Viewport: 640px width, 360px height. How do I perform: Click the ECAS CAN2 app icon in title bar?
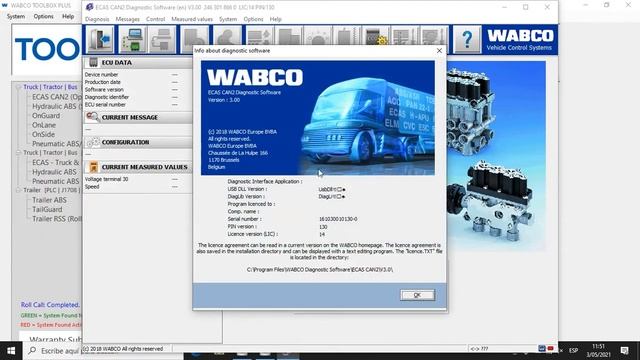89,7
